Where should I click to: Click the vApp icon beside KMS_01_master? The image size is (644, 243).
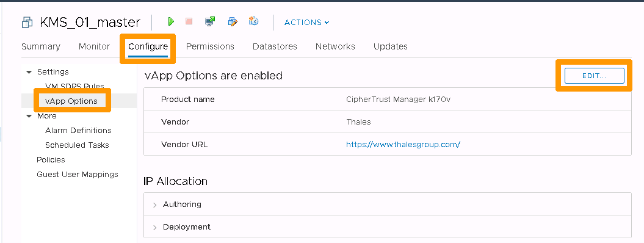click(x=27, y=22)
